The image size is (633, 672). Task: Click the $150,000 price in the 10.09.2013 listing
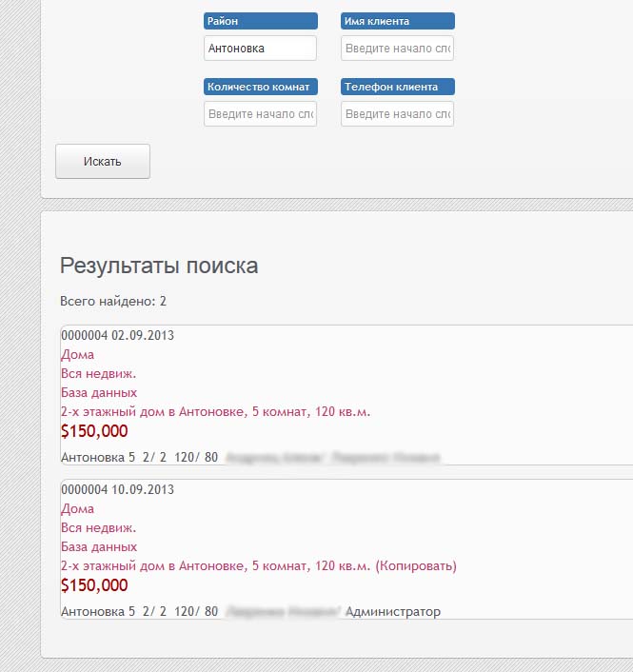click(x=94, y=585)
